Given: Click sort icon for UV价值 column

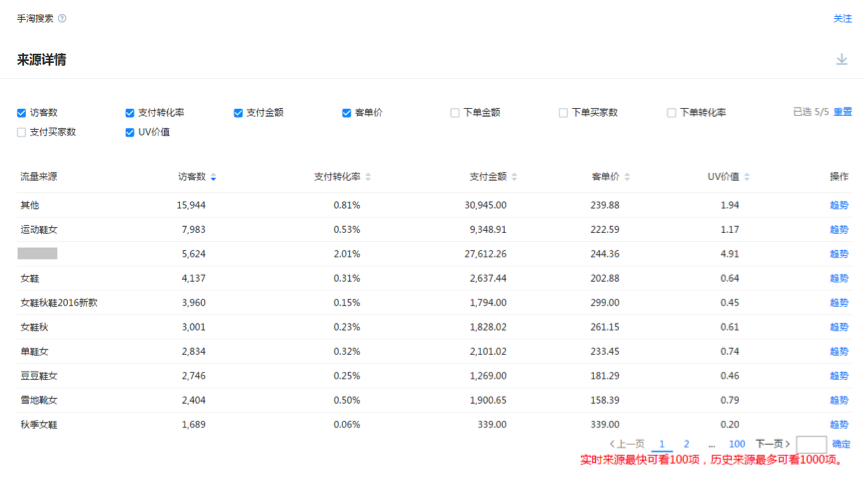Looking at the screenshot, I should tap(747, 177).
